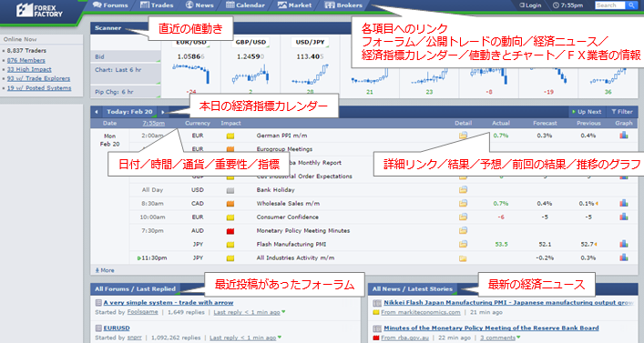Open graph for Wholesale Sales m/m
The height and width of the screenshot is (343, 644).
tap(624, 203)
